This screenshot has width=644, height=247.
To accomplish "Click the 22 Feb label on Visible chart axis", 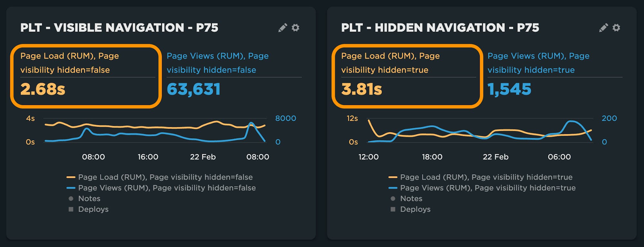I will 203,157.
